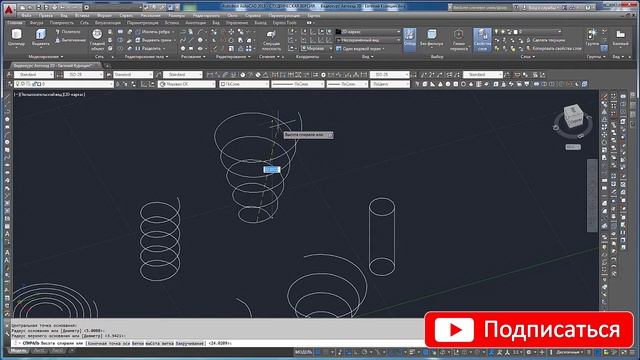The image size is (640, 360).
Task: Open the Сервис menu
Action: tap(126, 16)
